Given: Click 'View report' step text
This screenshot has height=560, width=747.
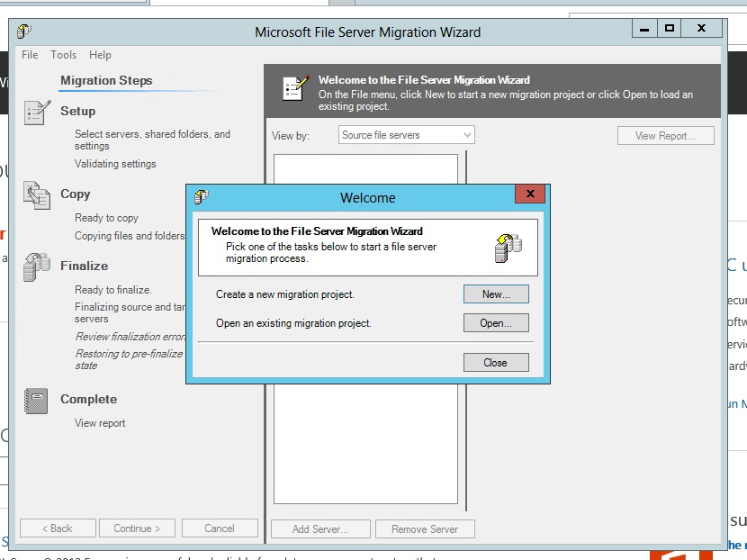Looking at the screenshot, I should tap(100, 423).
